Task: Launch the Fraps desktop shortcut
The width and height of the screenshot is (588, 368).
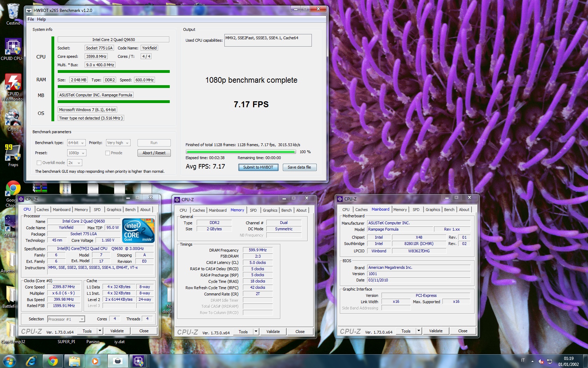Action: pyautogui.click(x=13, y=155)
